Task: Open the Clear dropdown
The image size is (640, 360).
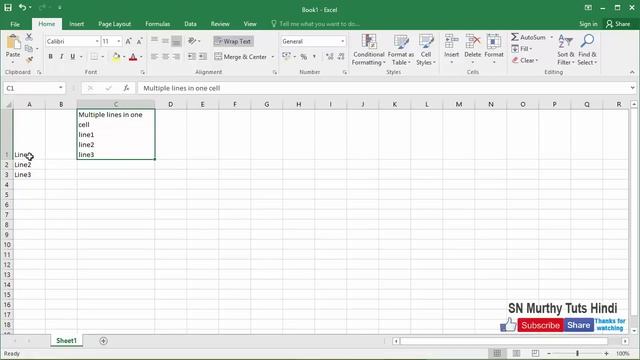Action: point(525,60)
